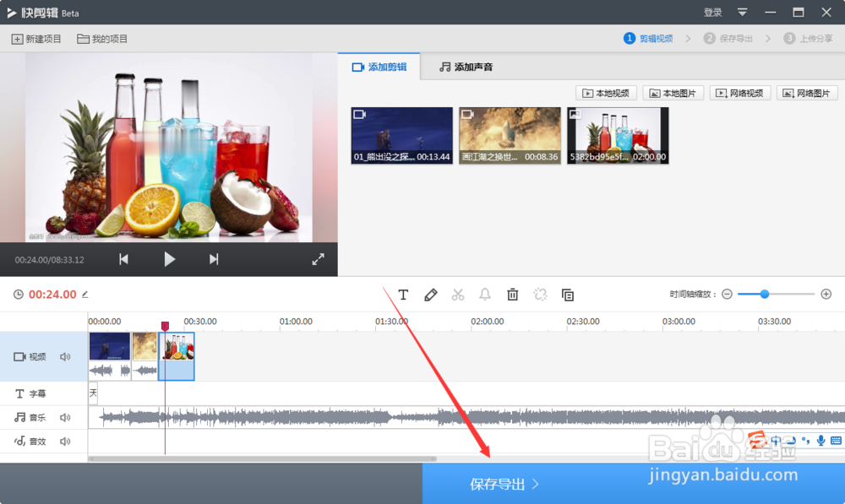Click the music waveform on the 音乐 track

(466, 417)
